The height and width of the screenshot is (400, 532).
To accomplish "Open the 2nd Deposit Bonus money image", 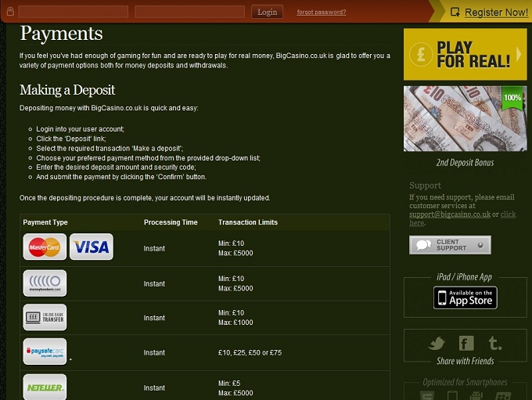I will pyautogui.click(x=465, y=119).
